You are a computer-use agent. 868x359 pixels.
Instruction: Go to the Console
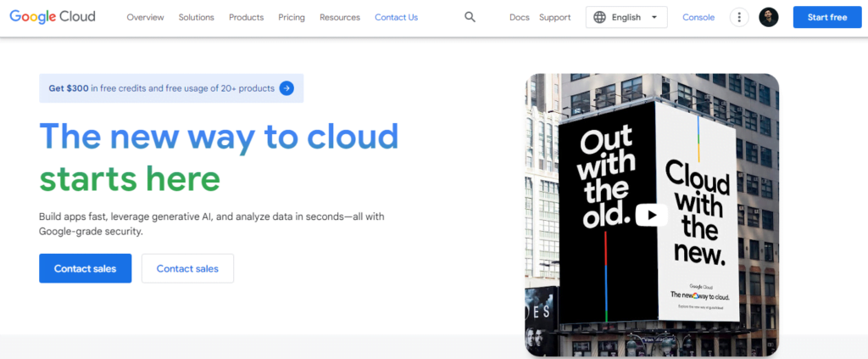[698, 17]
